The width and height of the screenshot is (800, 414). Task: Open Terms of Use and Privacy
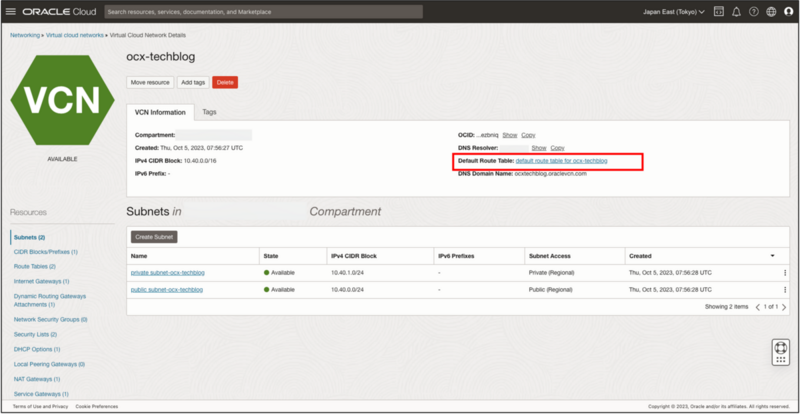tap(40, 406)
